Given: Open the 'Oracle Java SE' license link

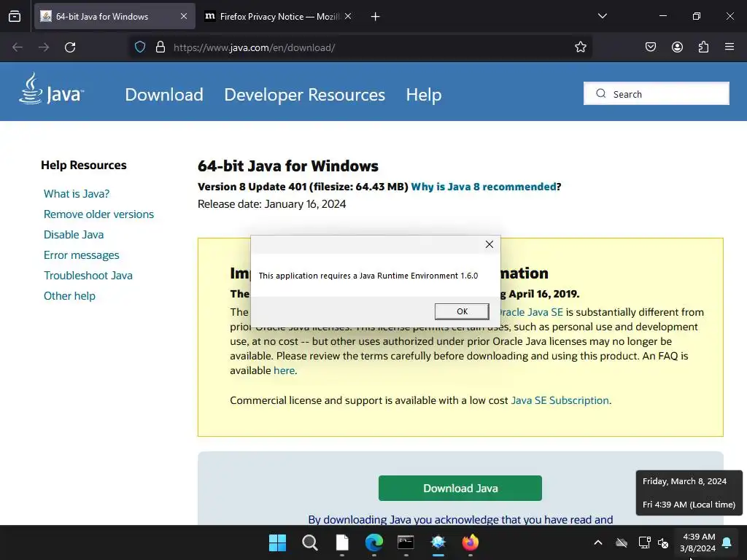Looking at the screenshot, I should [x=532, y=312].
